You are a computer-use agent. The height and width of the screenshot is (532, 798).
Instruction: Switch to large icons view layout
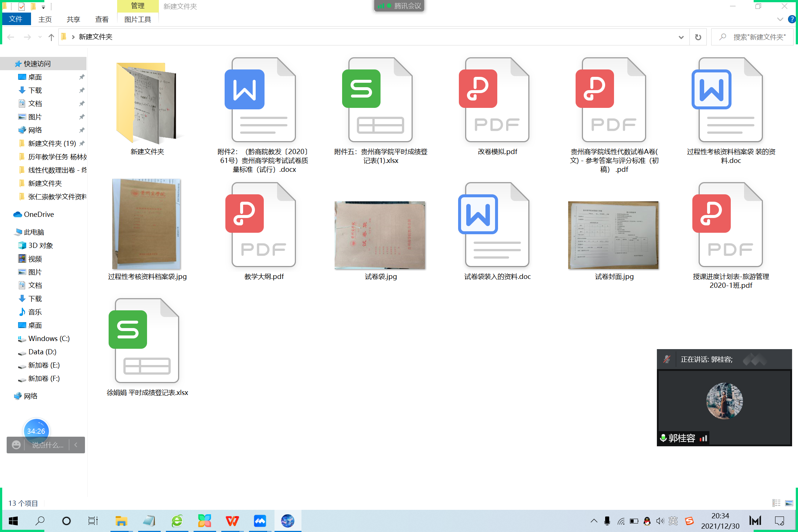pyautogui.click(x=789, y=503)
